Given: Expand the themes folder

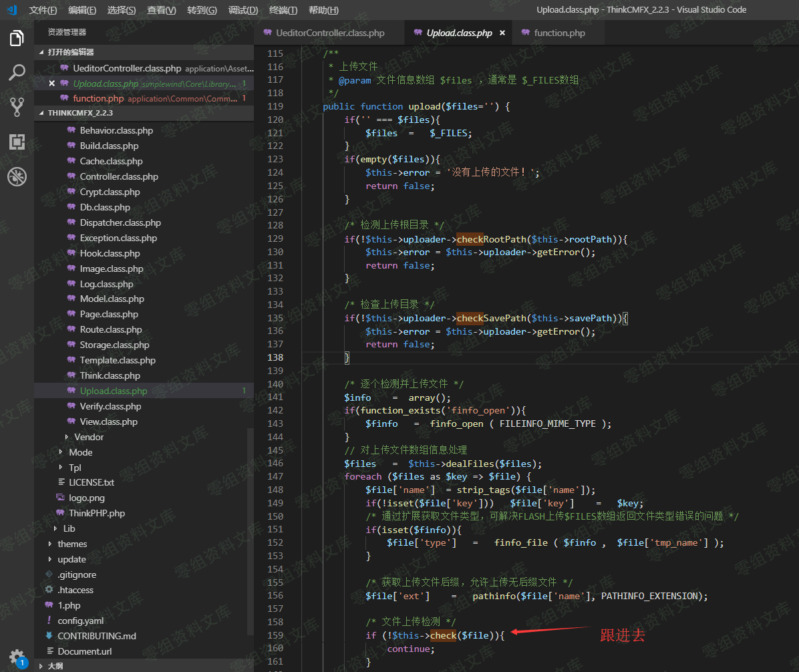Looking at the screenshot, I should click(72, 544).
